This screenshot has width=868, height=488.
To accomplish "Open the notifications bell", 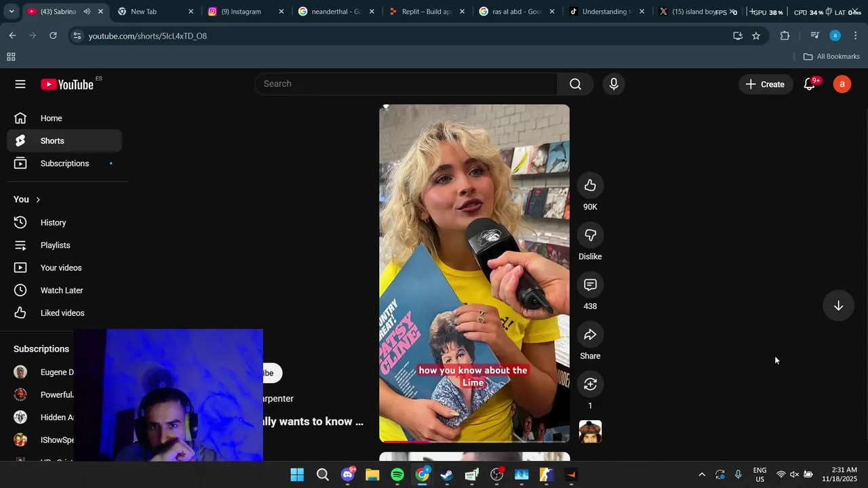I will (809, 84).
